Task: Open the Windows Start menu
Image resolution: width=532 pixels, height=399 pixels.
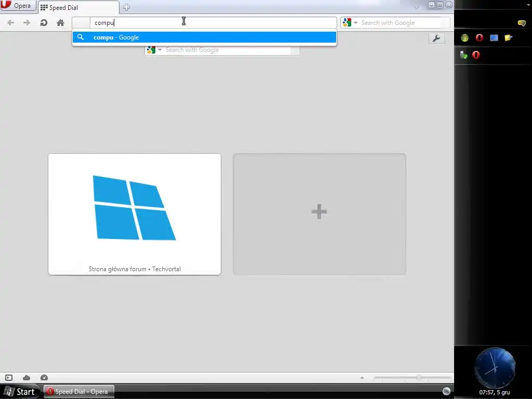Action: point(19,392)
